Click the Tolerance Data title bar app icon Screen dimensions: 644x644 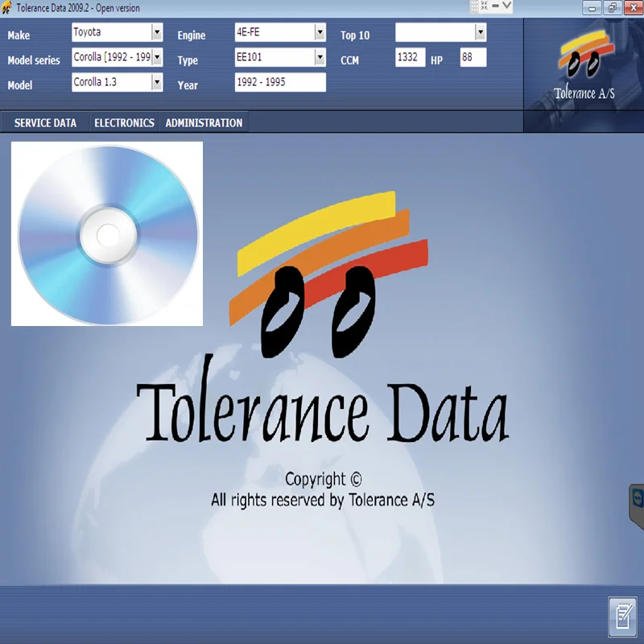click(6, 8)
